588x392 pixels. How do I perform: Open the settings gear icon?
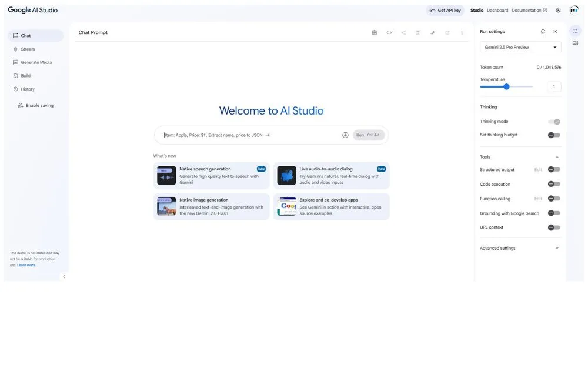(x=559, y=10)
